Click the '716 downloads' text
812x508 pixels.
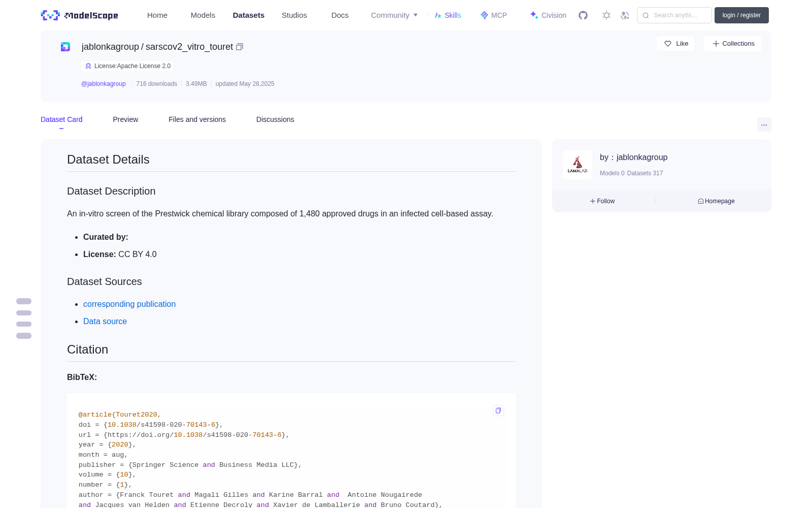157,84
